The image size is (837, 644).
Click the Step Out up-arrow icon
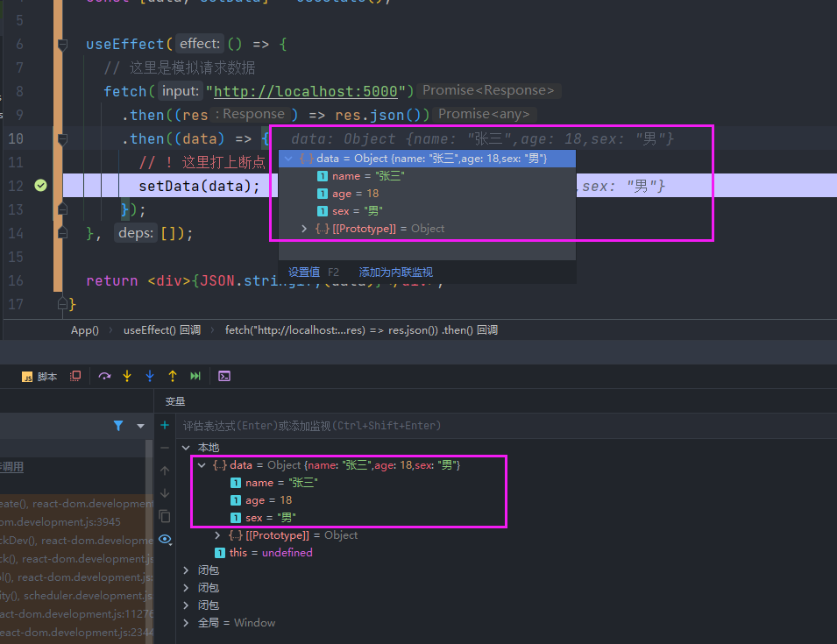click(x=173, y=376)
